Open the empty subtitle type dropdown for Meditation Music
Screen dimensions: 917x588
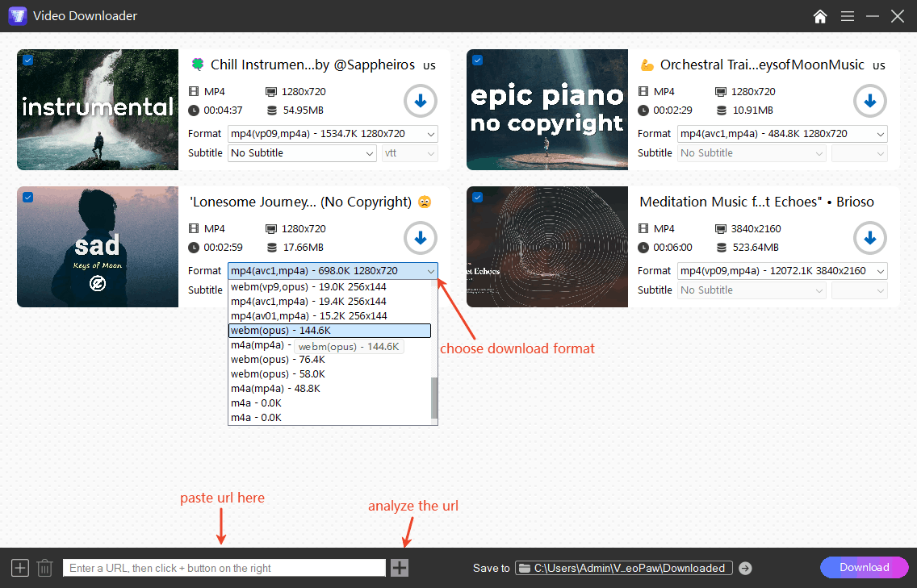point(860,290)
